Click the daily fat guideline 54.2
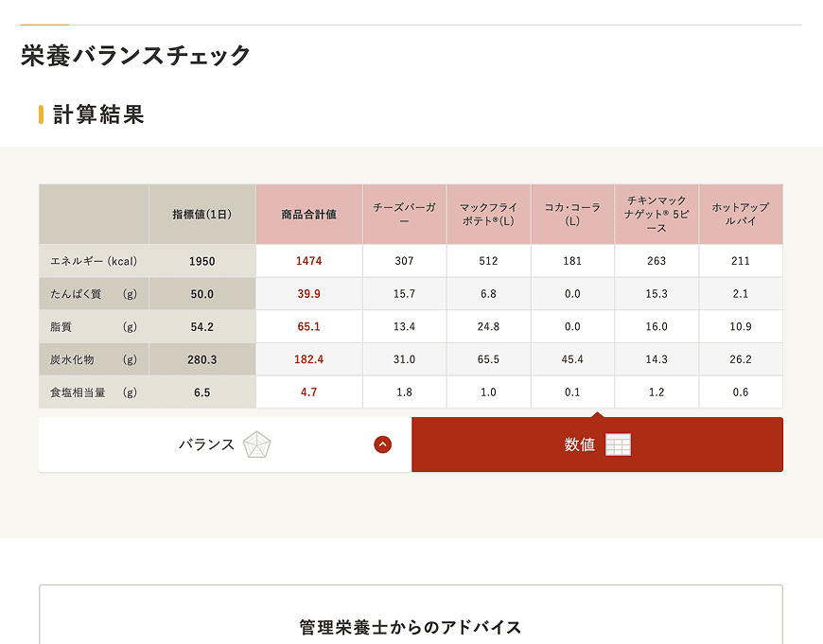The image size is (823, 644). click(x=202, y=326)
